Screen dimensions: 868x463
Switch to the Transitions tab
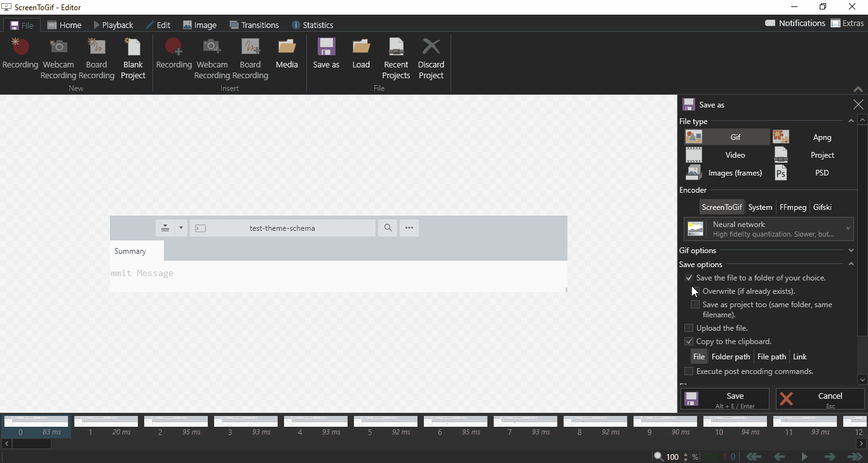click(x=254, y=25)
